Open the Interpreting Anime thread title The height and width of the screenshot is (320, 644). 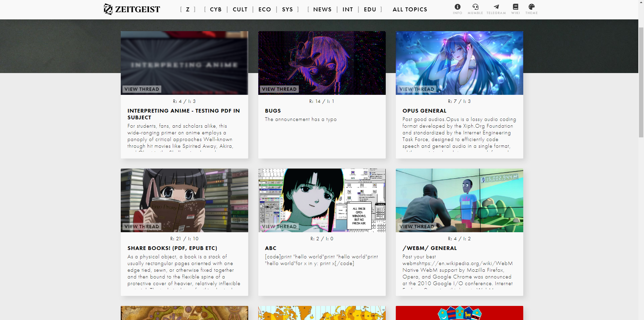click(x=184, y=114)
